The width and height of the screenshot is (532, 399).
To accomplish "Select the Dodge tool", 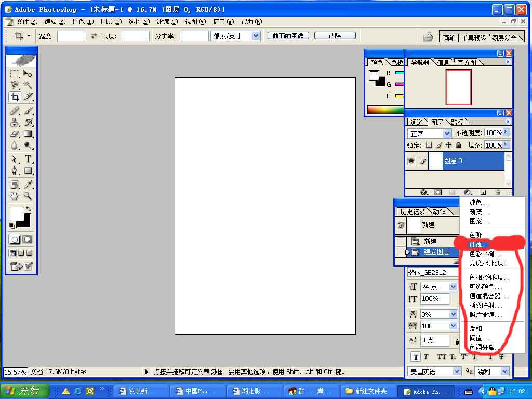I will point(28,145).
